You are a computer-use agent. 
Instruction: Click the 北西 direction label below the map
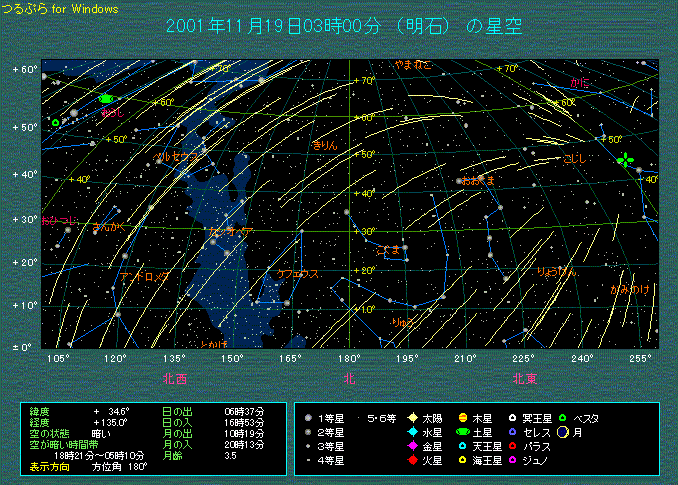[x=175, y=379]
